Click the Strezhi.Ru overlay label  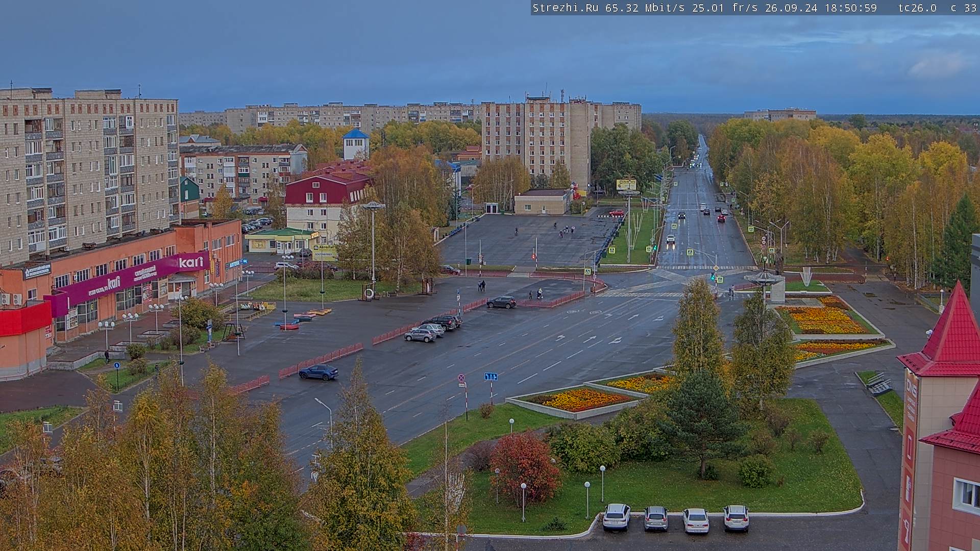[565, 8]
